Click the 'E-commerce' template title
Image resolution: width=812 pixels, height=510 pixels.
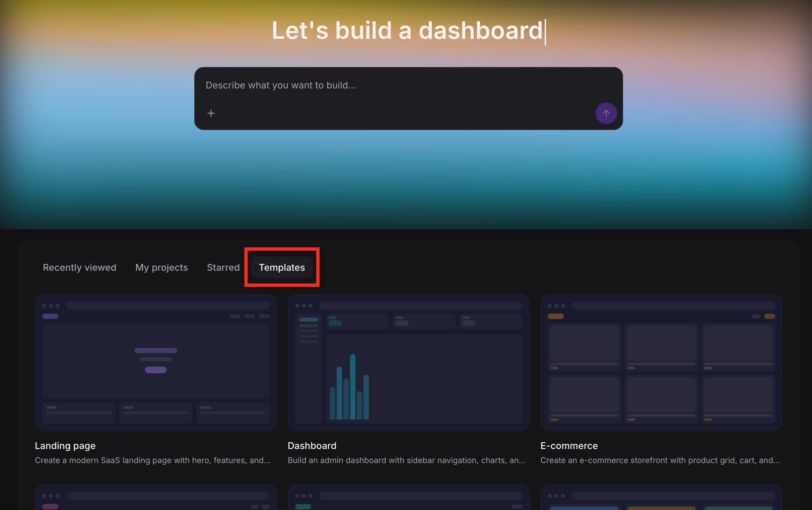point(569,446)
